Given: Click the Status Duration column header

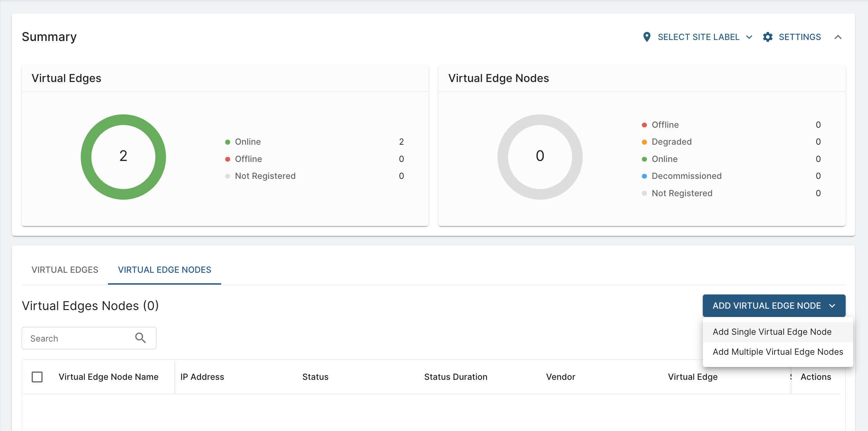Looking at the screenshot, I should (x=456, y=377).
